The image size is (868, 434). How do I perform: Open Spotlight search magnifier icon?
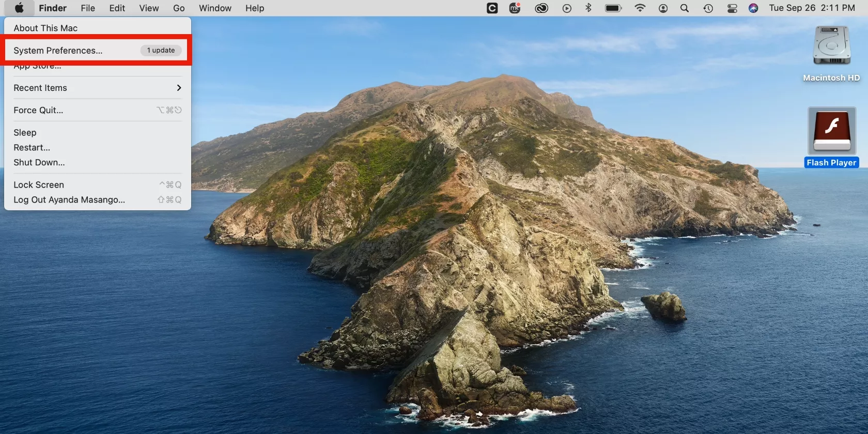pos(685,8)
